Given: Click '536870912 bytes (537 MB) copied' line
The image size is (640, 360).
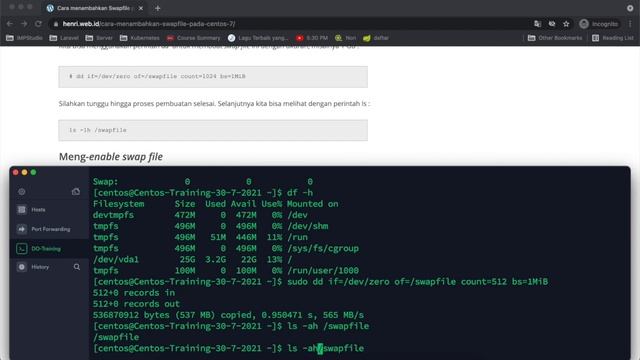Looking at the screenshot, I should (228, 315).
